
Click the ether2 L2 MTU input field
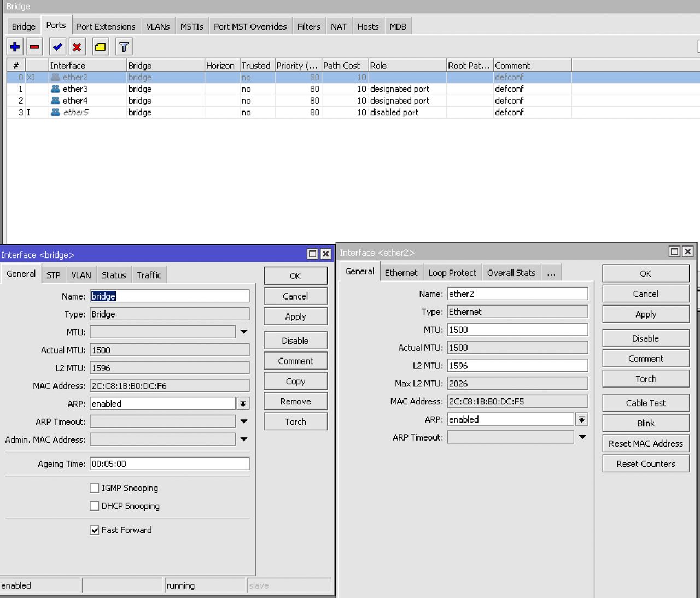[517, 366]
